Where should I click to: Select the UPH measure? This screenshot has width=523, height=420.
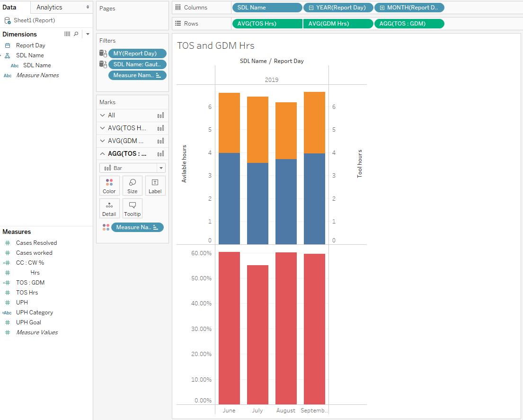[x=22, y=303]
